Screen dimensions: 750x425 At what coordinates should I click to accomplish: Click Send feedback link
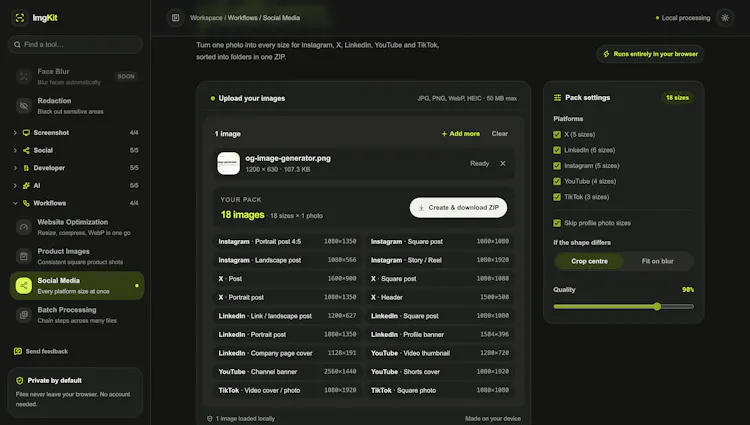pyautogui.click(x=41, y=351)
